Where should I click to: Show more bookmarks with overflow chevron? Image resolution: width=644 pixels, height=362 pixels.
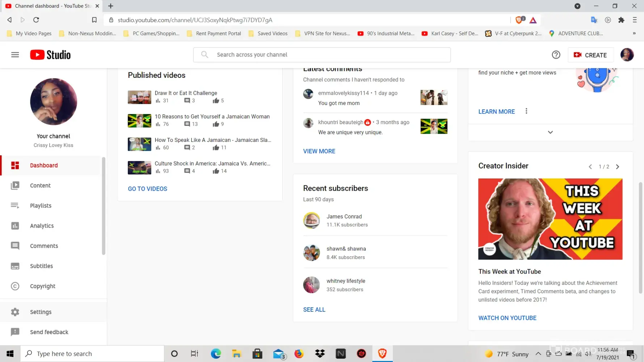[x=634, y=33]
